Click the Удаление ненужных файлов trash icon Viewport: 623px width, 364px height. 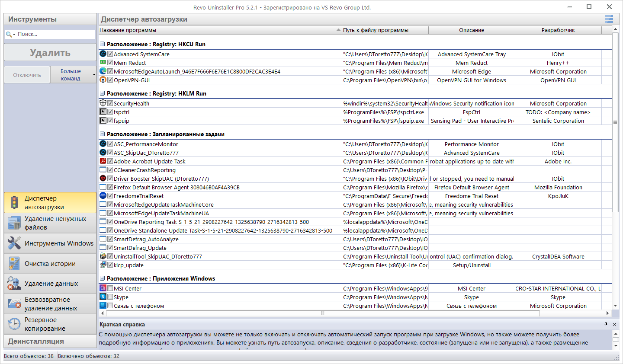tap(14, 223)
